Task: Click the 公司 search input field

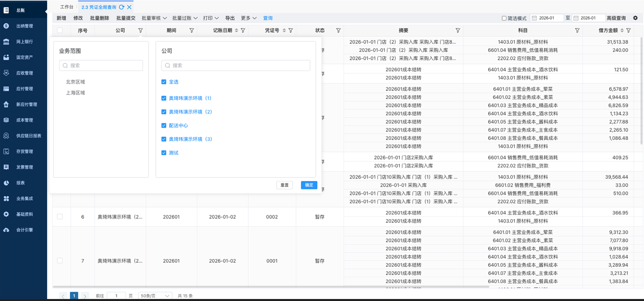Action: coord(236,65)
